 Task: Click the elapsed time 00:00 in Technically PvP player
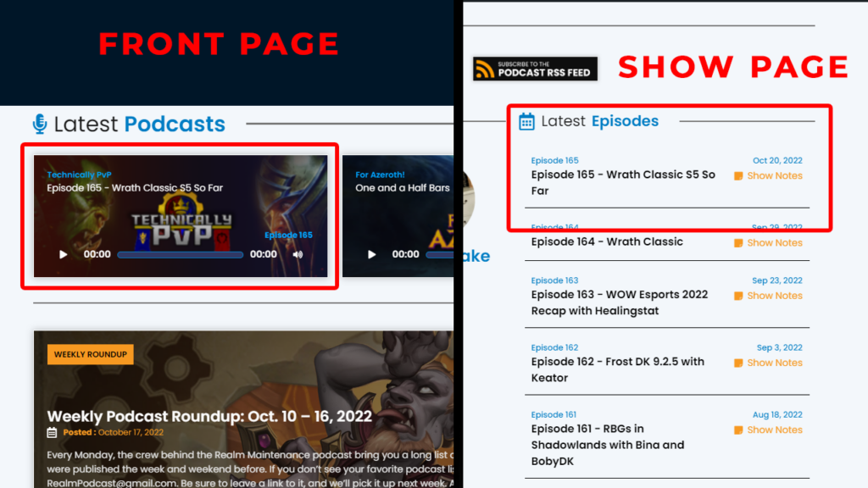(97, 254)
